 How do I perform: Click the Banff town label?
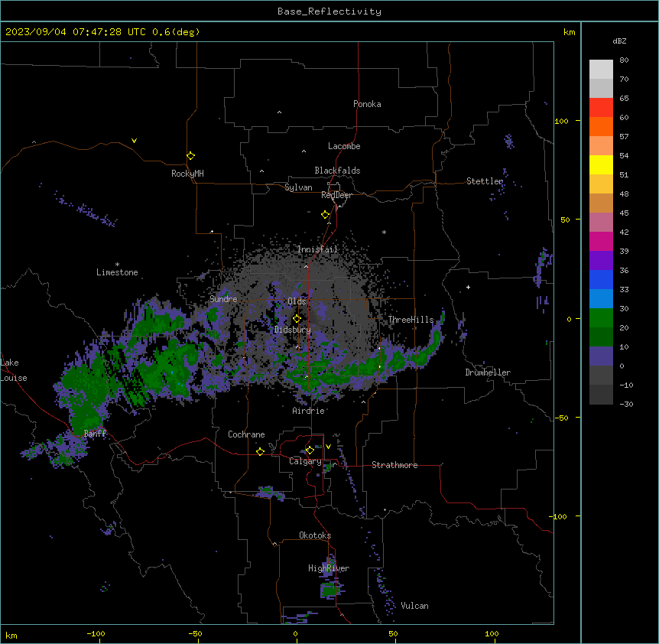[x=95, y=434]
